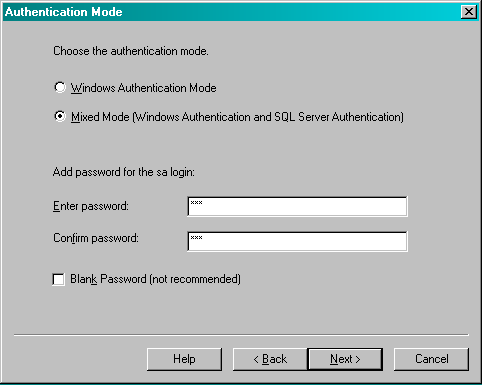Open Help for this dialog
Image resolution: width=482 pixels, height=385 pixels.
184,359
